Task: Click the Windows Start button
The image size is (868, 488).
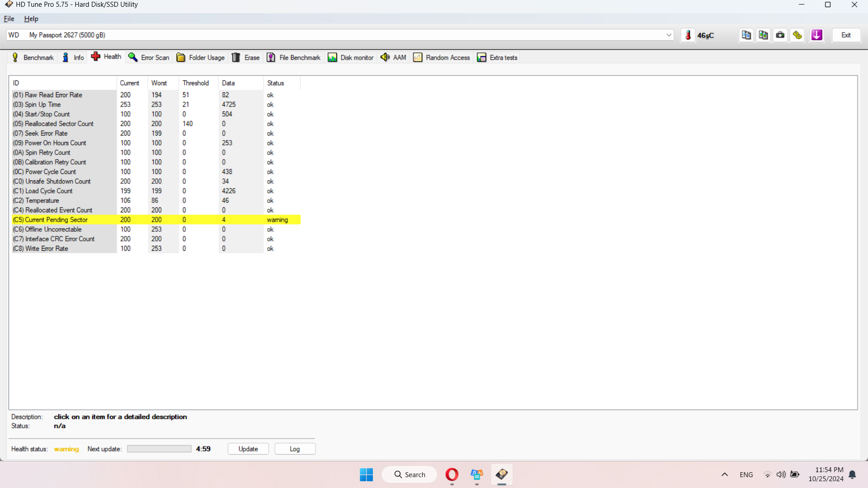Action: (366, 474)
